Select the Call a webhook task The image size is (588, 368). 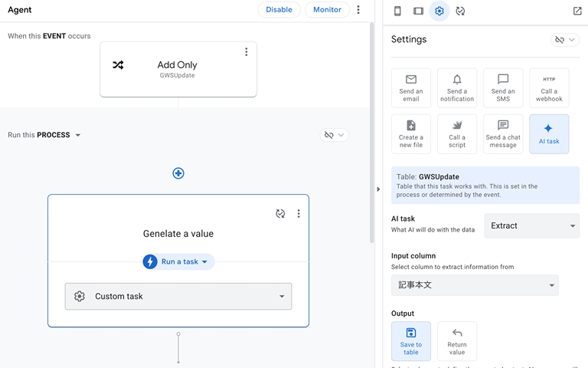[x=548, y=87]
